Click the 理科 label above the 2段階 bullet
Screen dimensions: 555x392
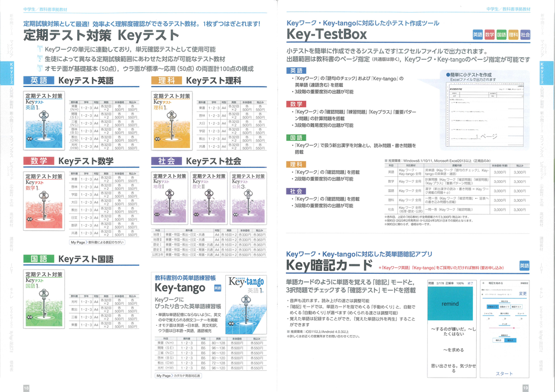click(296, 164)
